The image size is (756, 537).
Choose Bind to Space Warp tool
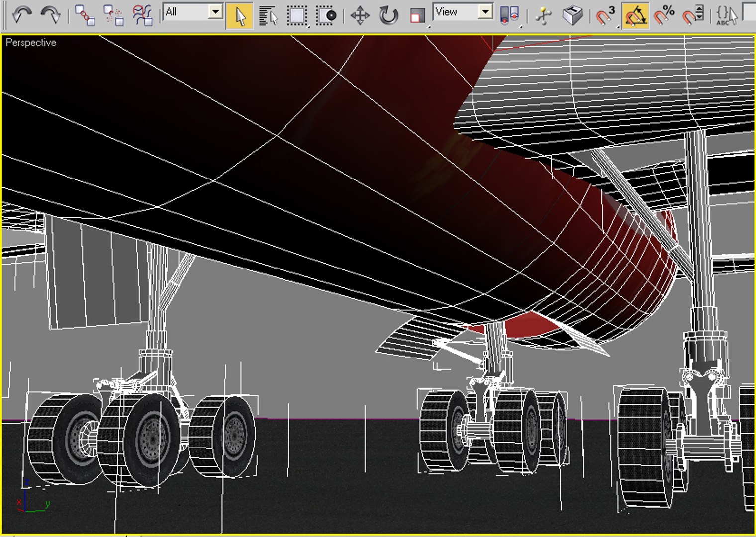[143, 15]
